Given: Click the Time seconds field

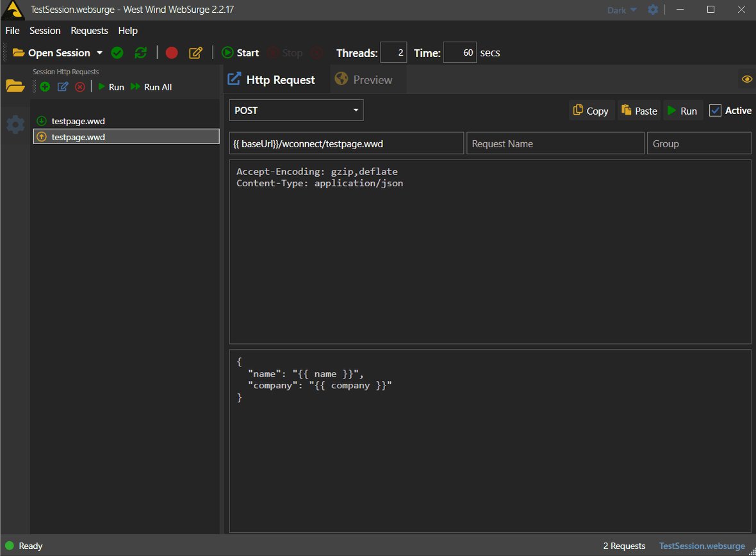Looking at the screenshot, I should [460, 53].
